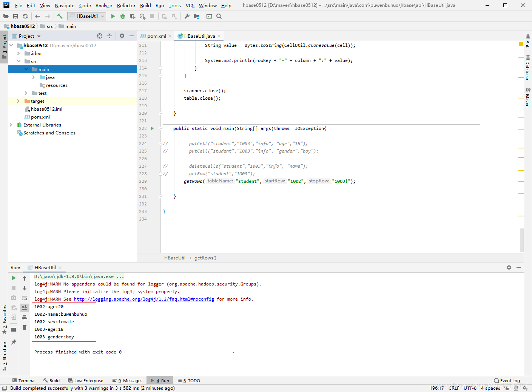Start debugging with the green bug icon
532x392 pixels.
click(x=123, y=16)
